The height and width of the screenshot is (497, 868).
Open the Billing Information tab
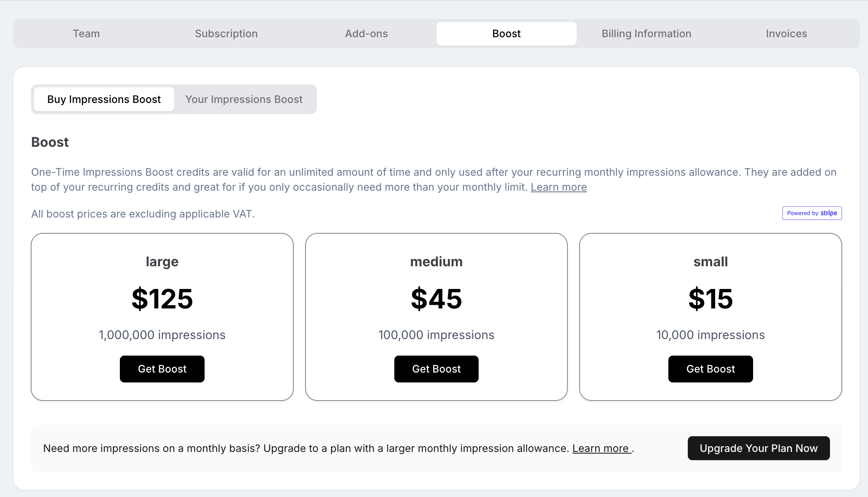point(646,33)
